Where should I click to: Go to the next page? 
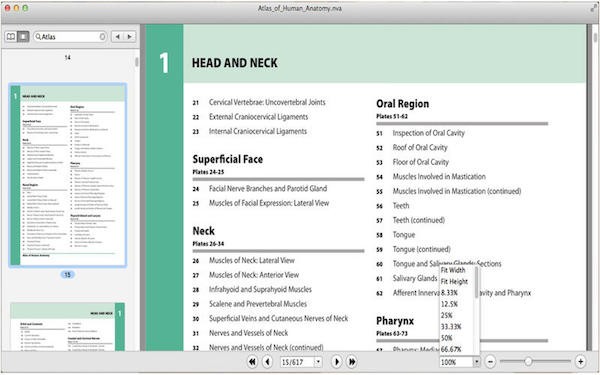(x=336, y=362)
